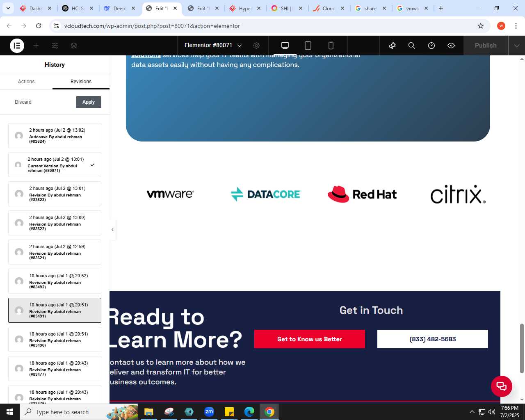This screenshot has height=420, width=525.
Task: Expand Elementor #80071 document dropdown
Action: tap(213, 46)
